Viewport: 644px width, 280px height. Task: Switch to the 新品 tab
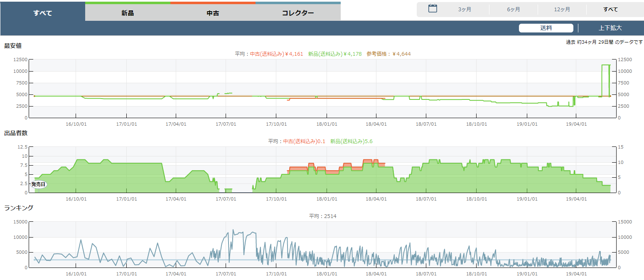pyautogui.click(x=128, y=13)
